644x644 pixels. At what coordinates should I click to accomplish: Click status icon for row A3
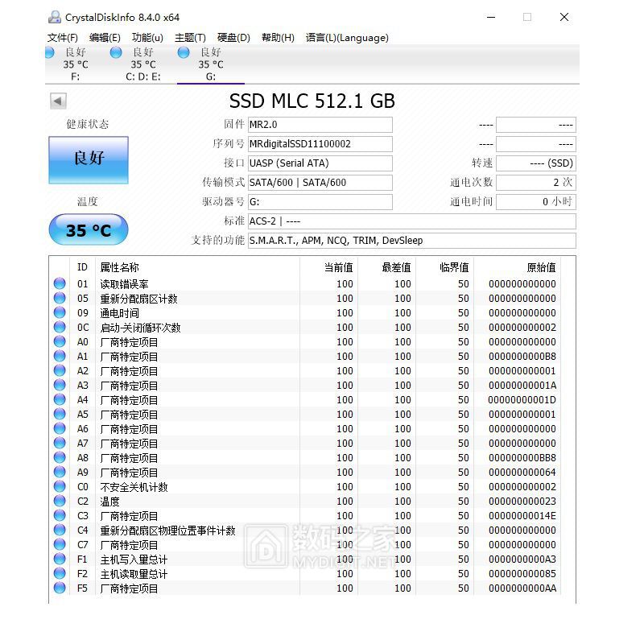click(60, 385)
